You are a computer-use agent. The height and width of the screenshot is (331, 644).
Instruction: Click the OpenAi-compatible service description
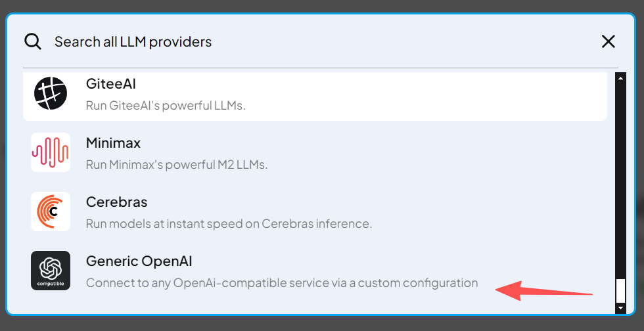[x=282, y=283]
